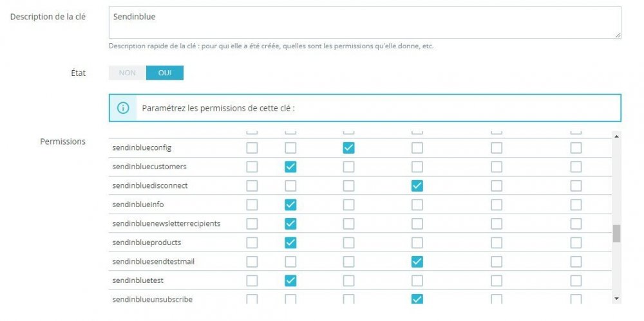The height and width of the screenshot is (321, 644).
Task: Uncheck the checked sendinblueunsubscribe checkbox
Action: 417,299
